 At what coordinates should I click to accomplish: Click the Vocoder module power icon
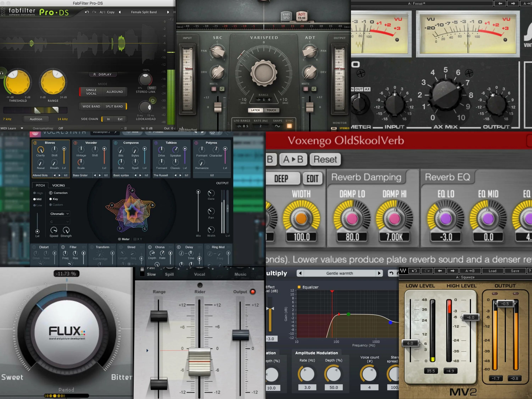75,143
